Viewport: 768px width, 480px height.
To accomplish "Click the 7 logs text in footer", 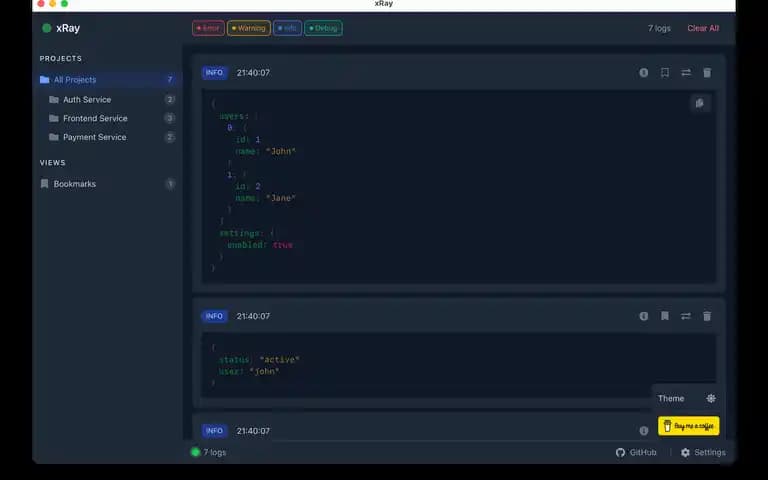I will 215,452.
